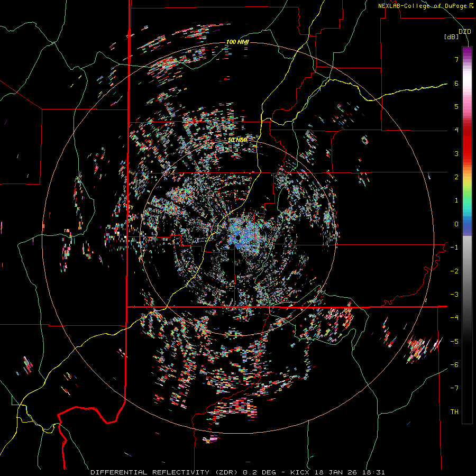Click the 1 value on the scale

coord(456,200)
